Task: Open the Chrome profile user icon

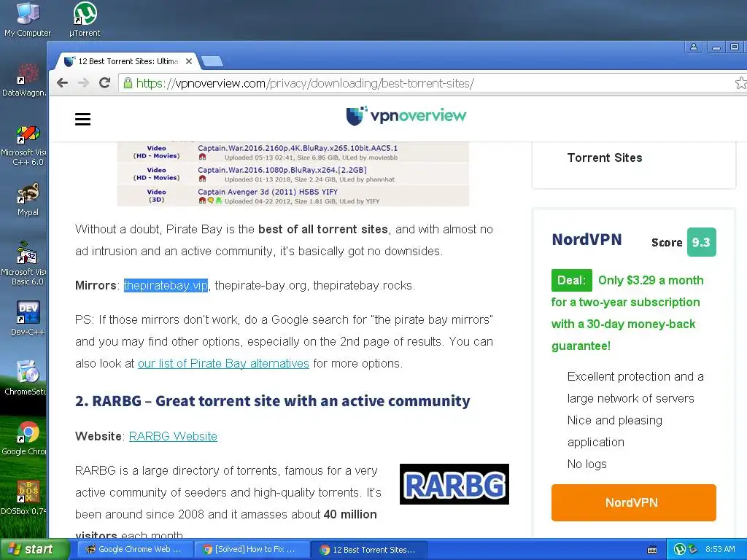Action: point(694,47)
